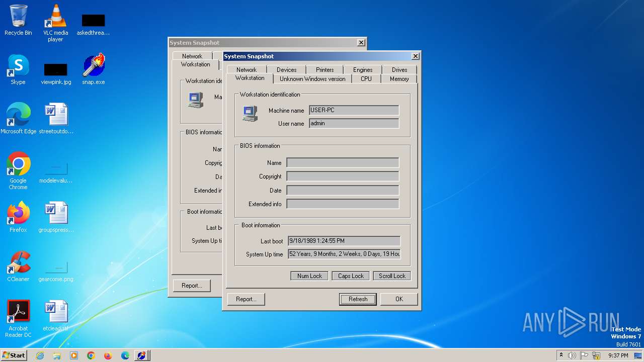The image size is (644, 362).
Task: Click the Extended info field
Action: (343, 204)
